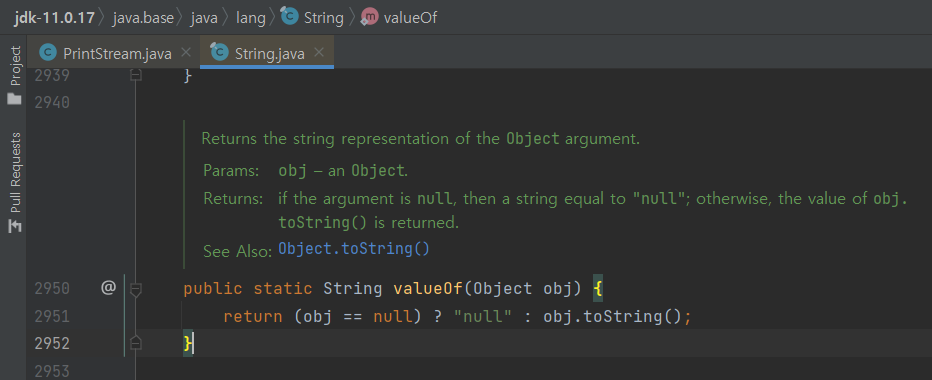The height and width of the screenshot is (380, 932).
Task: Click the PrintStream.java tab class icon
Action: tap(48, 53)
